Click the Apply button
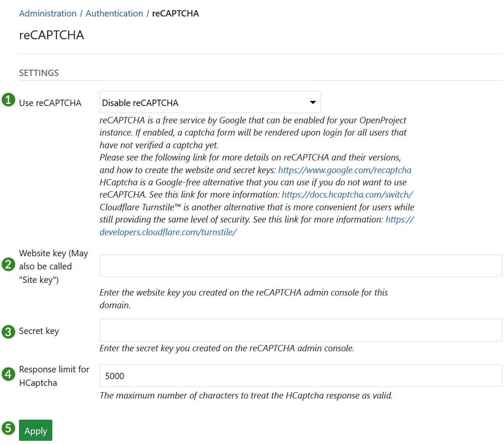Screen dimensions: 504x445 pos(35,430)
